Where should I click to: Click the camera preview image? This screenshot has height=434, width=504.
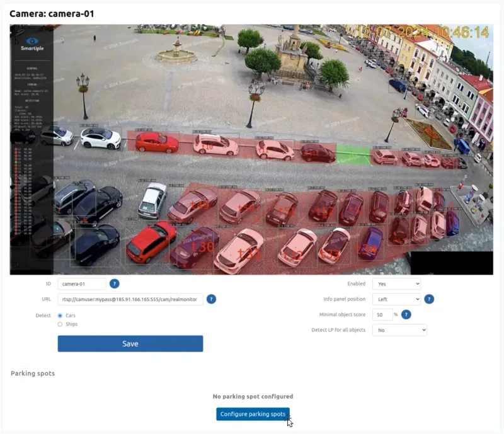tap(251, 149)
